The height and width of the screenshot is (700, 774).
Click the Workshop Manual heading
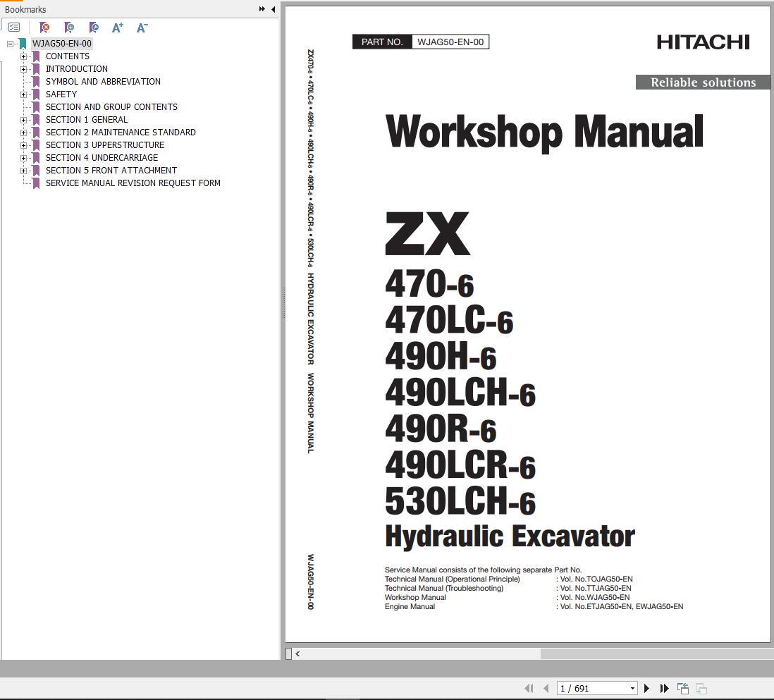[544, 132]
